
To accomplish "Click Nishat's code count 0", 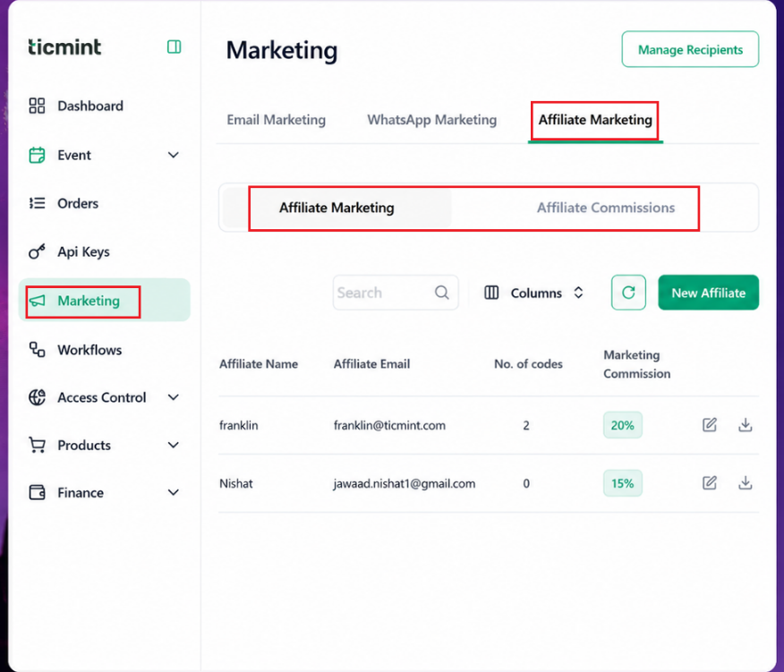I will [x=526, y=483].
